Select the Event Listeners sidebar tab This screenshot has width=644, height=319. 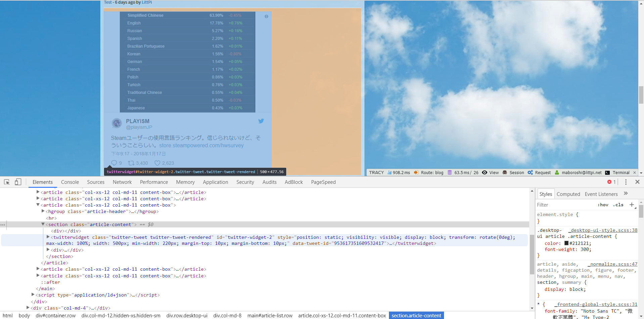(601, 194)
